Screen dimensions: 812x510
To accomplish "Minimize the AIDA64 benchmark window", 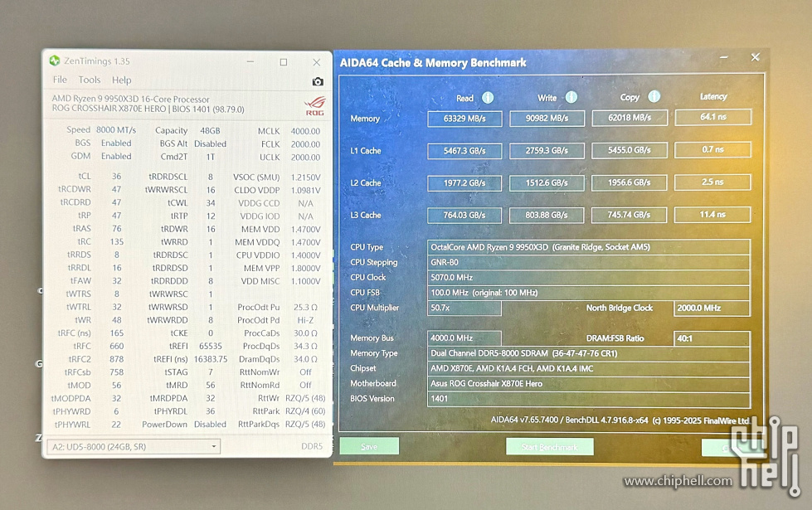I will tap(723, 57).
